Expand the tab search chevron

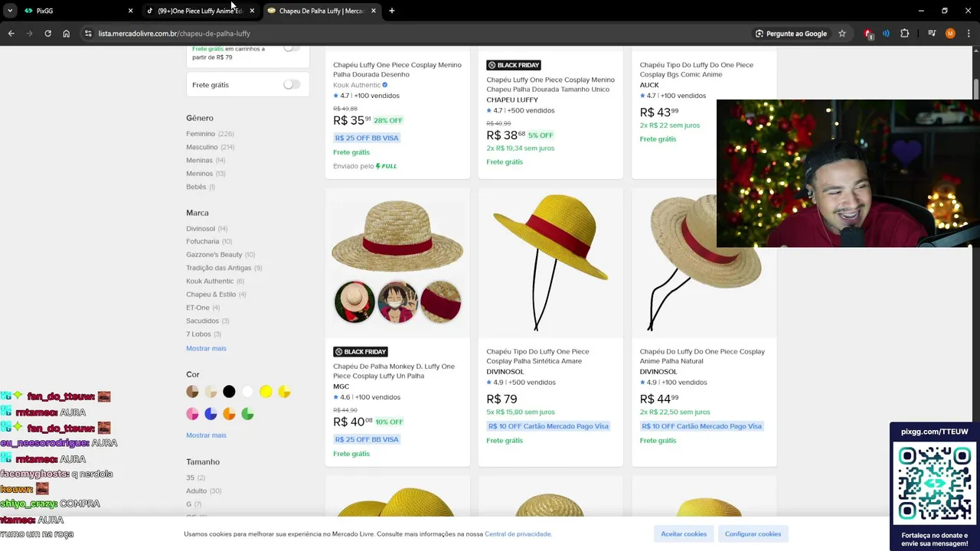10,11
